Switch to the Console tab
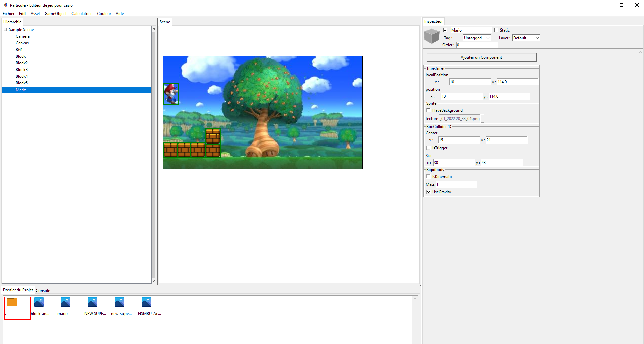Image resolution: width=644 pixels, height=344 pixels. 43,291
